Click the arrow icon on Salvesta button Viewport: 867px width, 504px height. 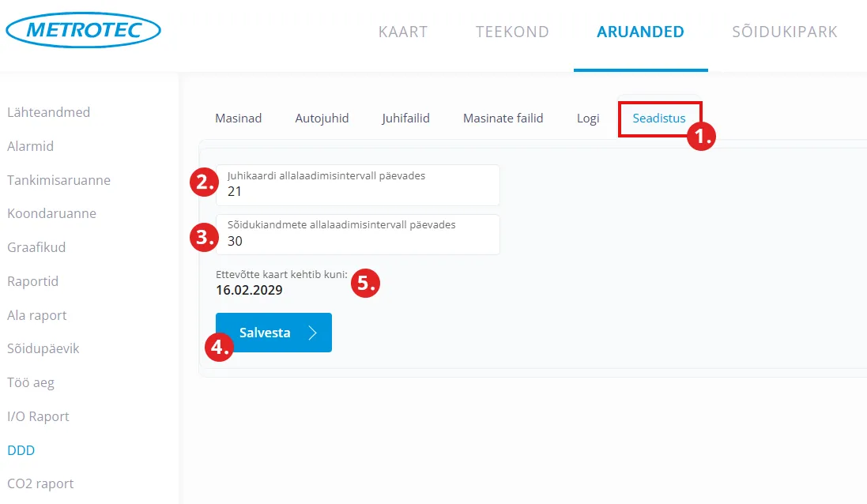pos(312,333)
